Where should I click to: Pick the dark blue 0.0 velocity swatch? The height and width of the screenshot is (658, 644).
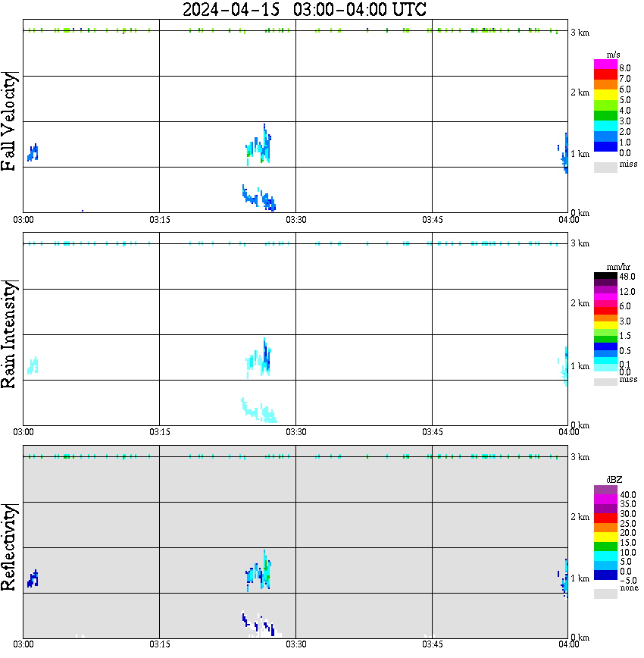coord(605,146)
